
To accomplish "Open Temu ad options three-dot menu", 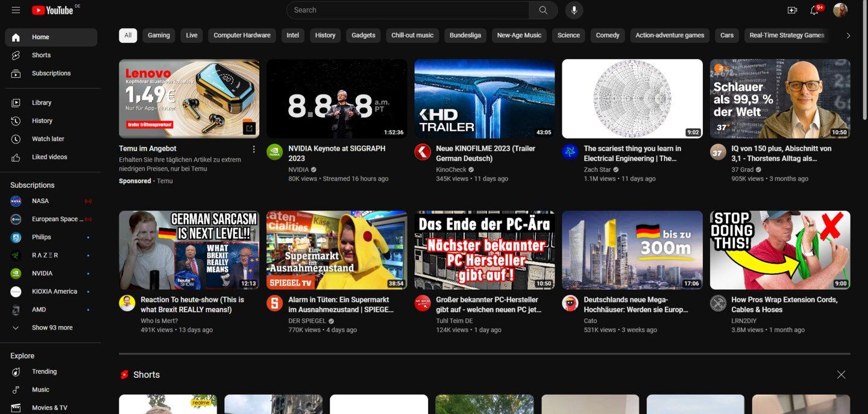I will tap(254, 149).
